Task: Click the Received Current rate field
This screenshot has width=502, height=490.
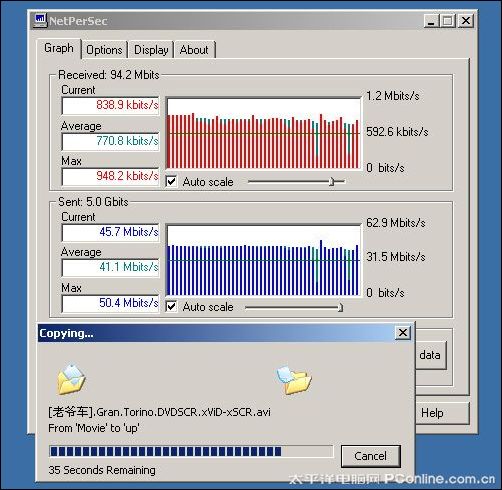Action: 110,105
